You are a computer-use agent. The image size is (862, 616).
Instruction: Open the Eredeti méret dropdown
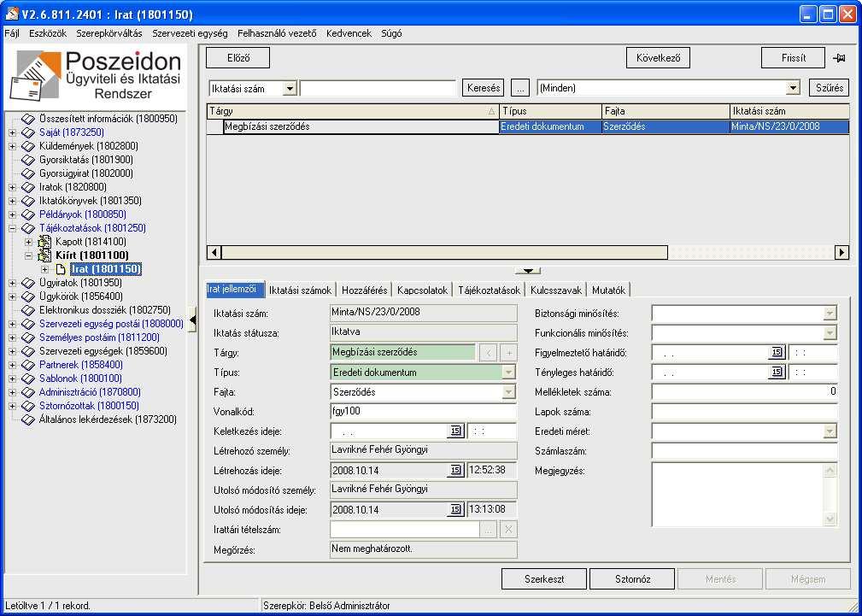click(x=830, y=431)
